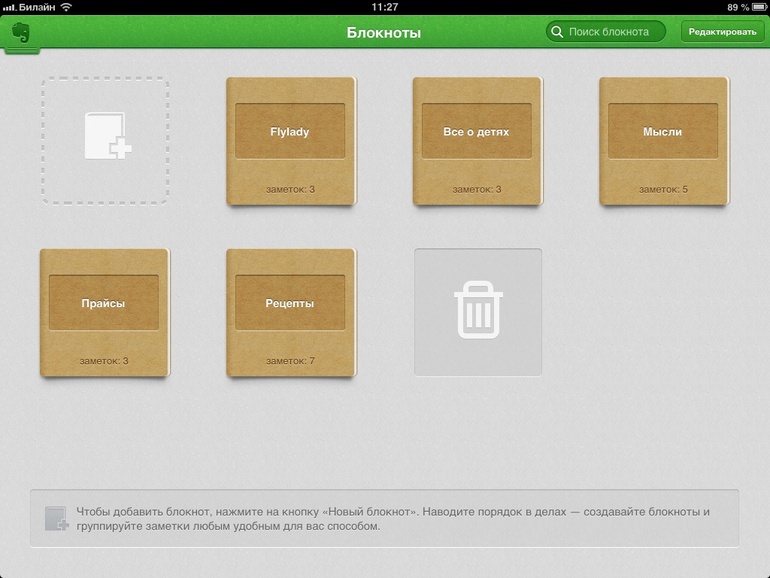Open the Flylady notebook
Screen dimensions: 770x578
pos(290,131)
